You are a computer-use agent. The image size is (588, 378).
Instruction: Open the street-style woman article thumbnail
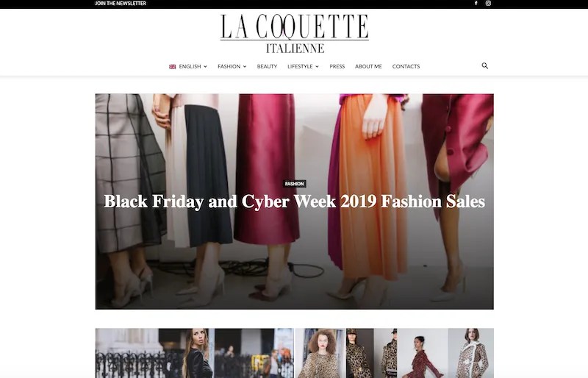coord(195,353)
